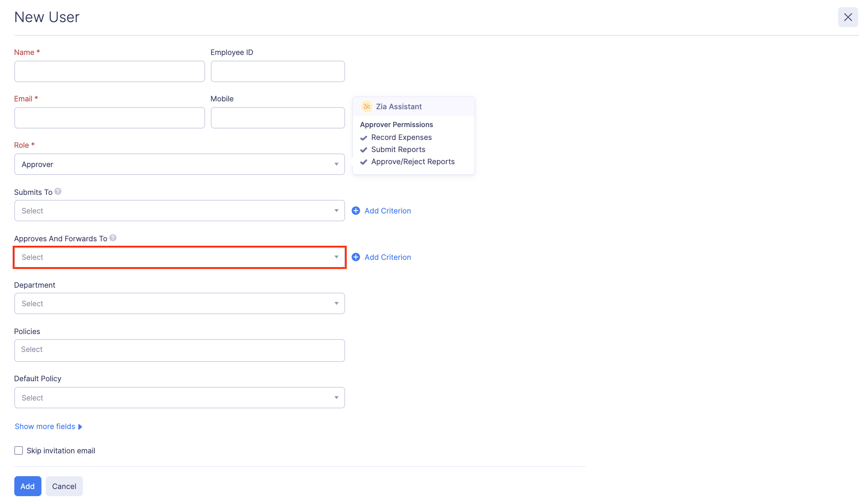Open the Submits To help tooltip icon
The width and height of the screenshot is (866, 504).
tap(58, 191)
